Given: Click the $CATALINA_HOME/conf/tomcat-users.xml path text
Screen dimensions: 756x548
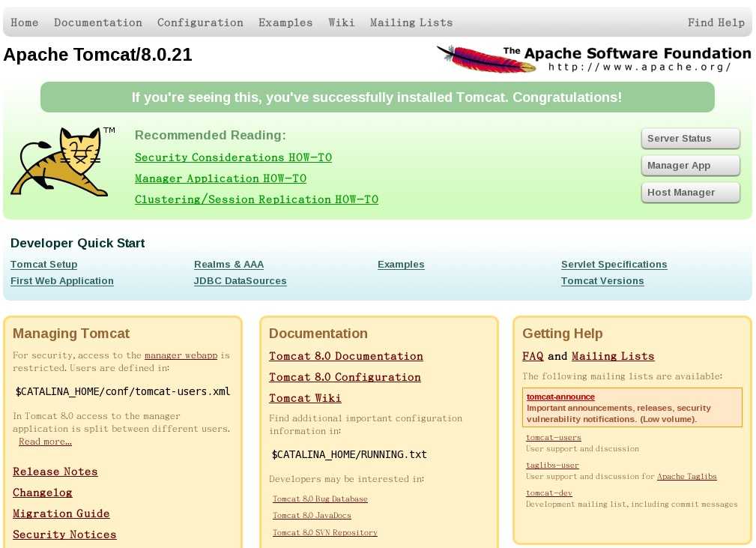Looking at the screenshot, I should (123, 391).
